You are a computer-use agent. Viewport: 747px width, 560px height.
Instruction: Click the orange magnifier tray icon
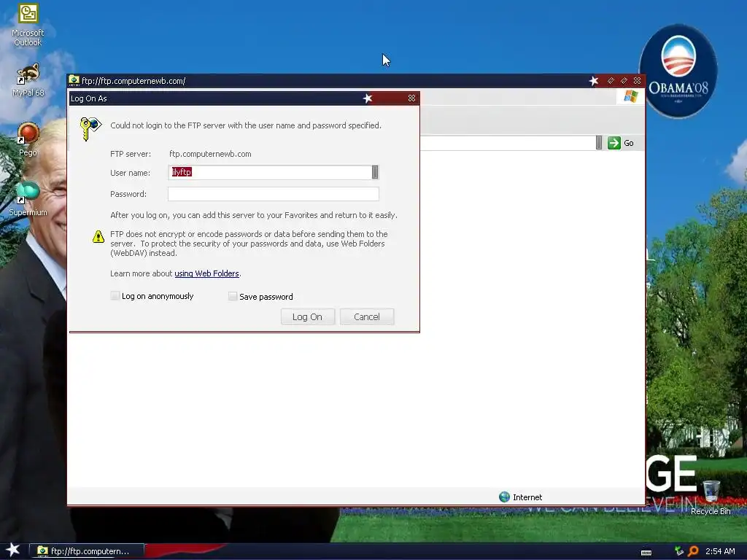point(693,551)
